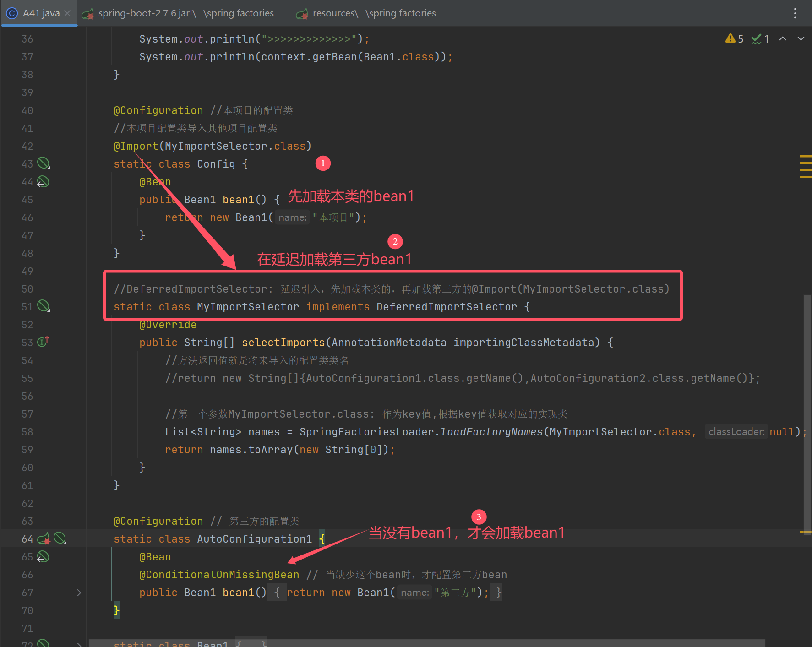This screenshot has width=812, height=647.
Task: Click line number 58 in the gutter
Action: (x=27, y=432)
